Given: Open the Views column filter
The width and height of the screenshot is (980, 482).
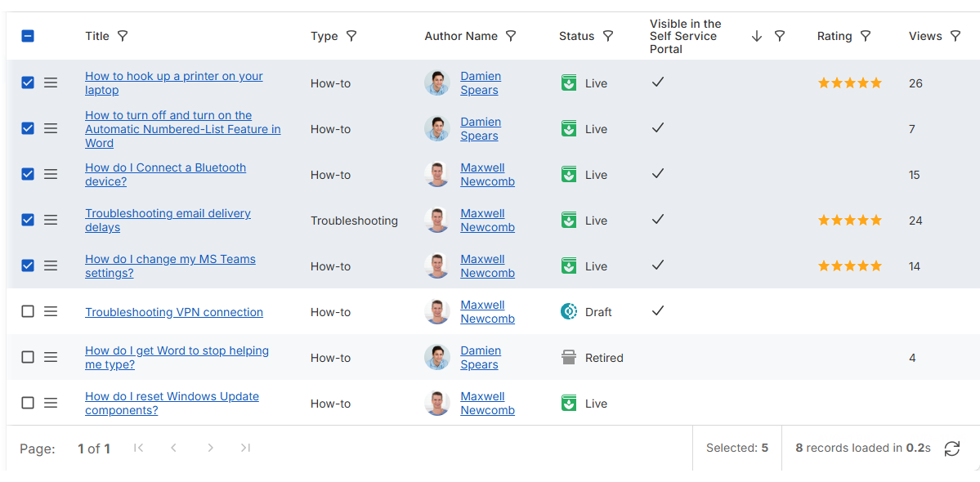Looking at the screenshot, I should [x=955, y=36].
